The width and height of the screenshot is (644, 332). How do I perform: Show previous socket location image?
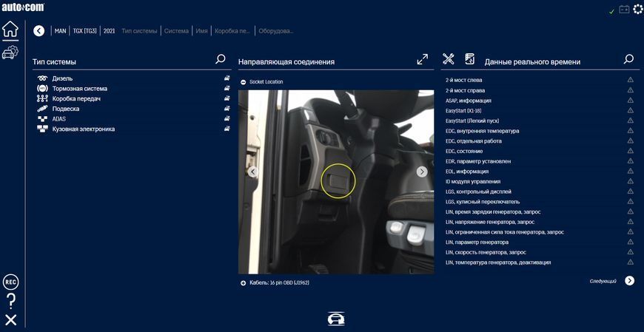click(253, 172)
